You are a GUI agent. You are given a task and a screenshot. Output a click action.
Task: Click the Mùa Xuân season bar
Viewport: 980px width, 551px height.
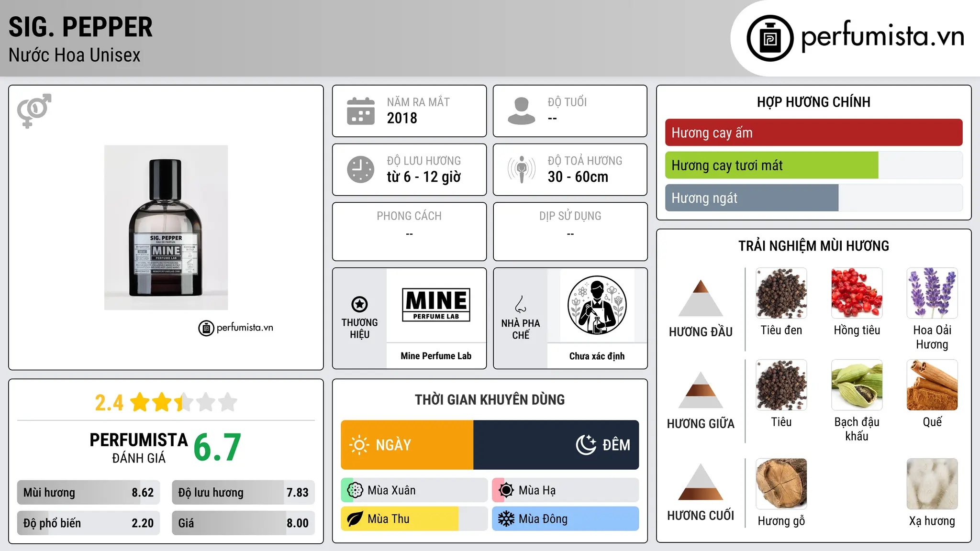[x=414, y=490]
